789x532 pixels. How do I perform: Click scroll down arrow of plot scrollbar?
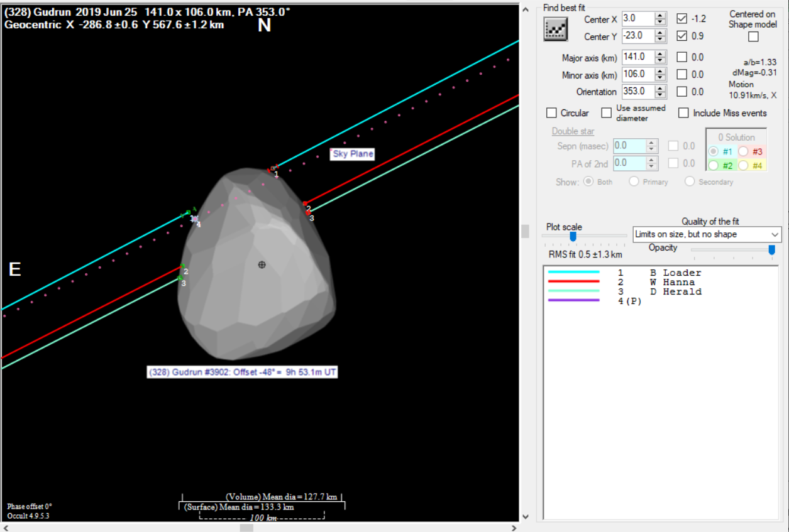click(x=526, y=517)
